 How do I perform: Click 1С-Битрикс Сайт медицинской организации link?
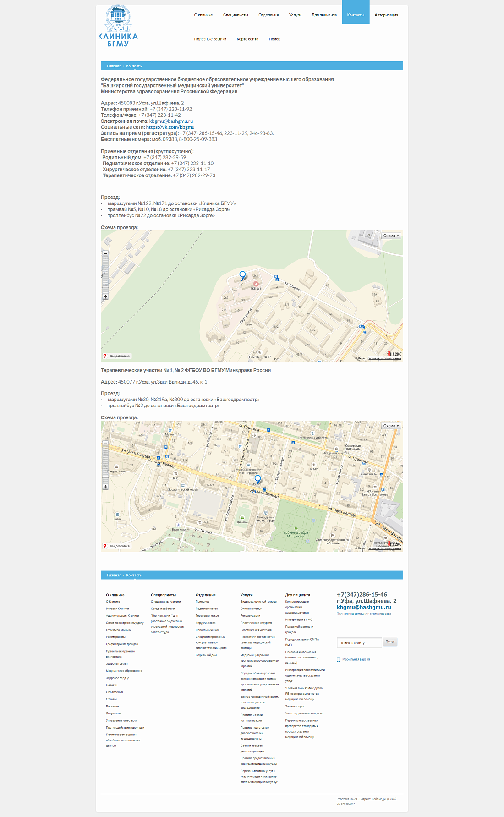tap(367, 801)
